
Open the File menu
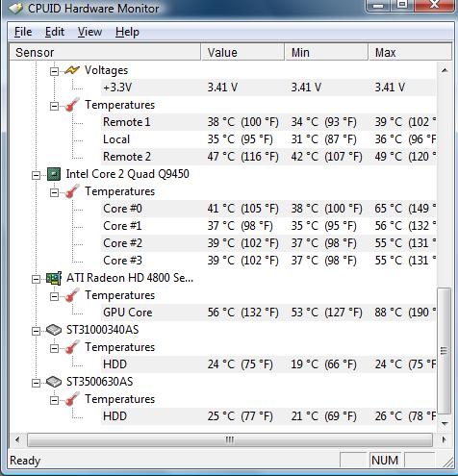click(x=23, y=32)
